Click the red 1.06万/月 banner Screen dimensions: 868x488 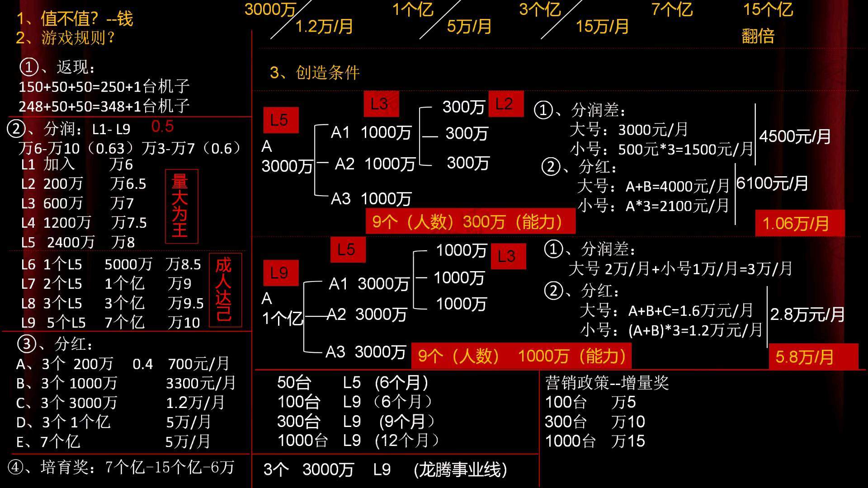[x=799, y=223]
